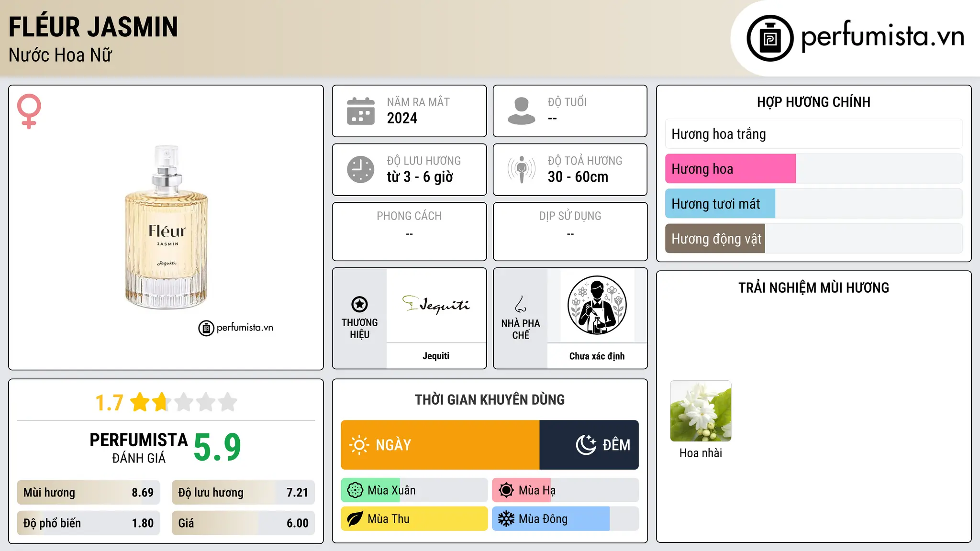This screenshot has height=551, width=980.
Task: Click the perfumista.vn perfume bottle logo icon
Action: point(770,38)
